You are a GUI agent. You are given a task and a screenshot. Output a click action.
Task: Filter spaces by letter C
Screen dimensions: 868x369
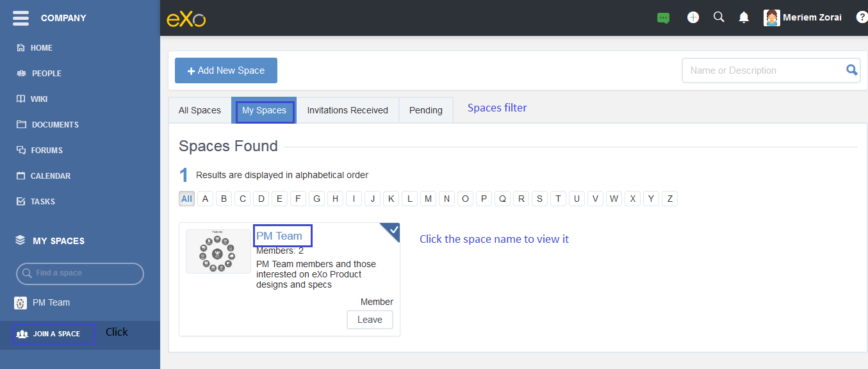tap(242, 199)
